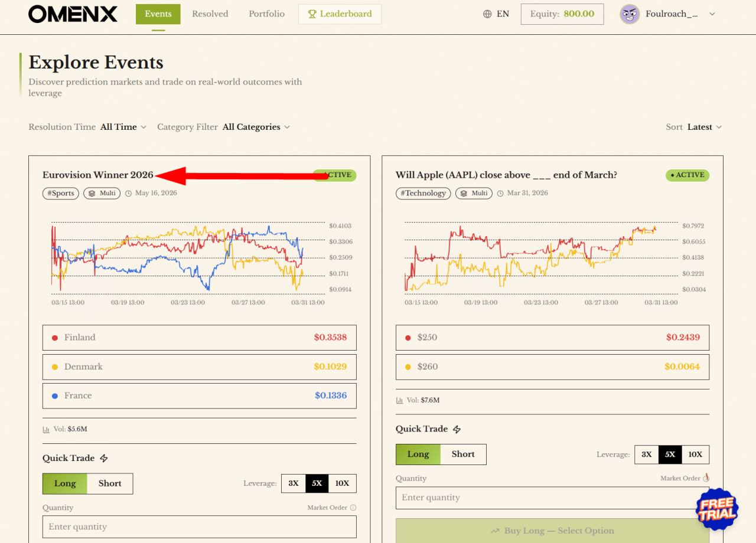This screenshot has width=756, height=543.
Task: Click the Foulroach_ username
Action: (672, 14)
